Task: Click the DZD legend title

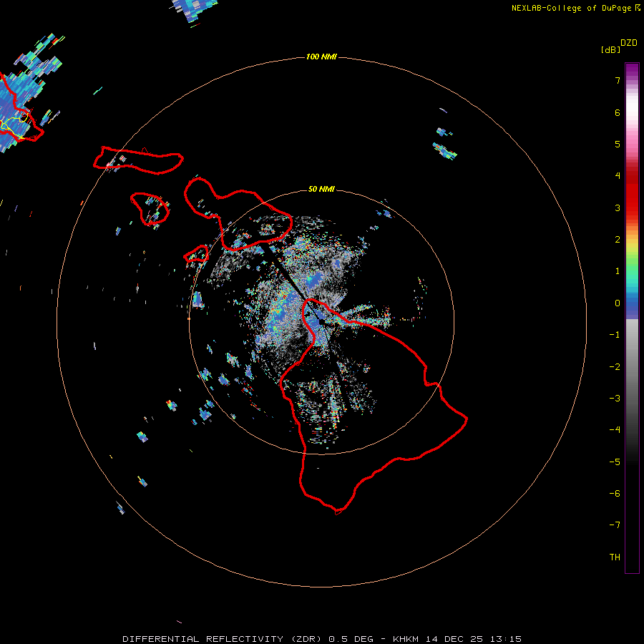Action: coord(629,43)
